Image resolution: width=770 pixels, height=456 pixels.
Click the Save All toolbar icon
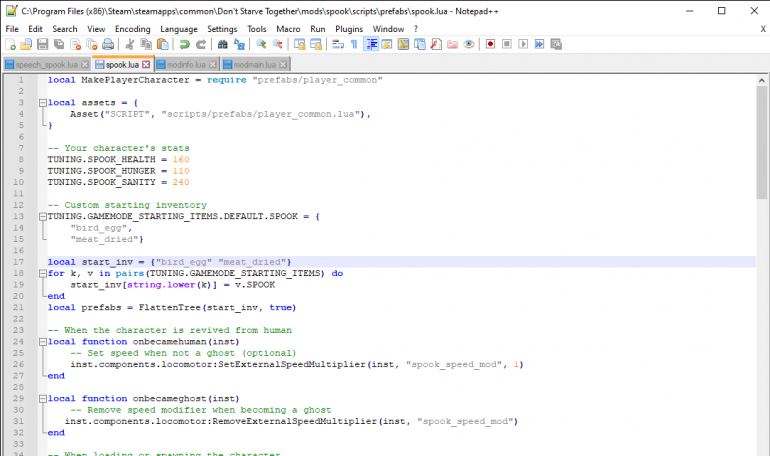[59, 45]
